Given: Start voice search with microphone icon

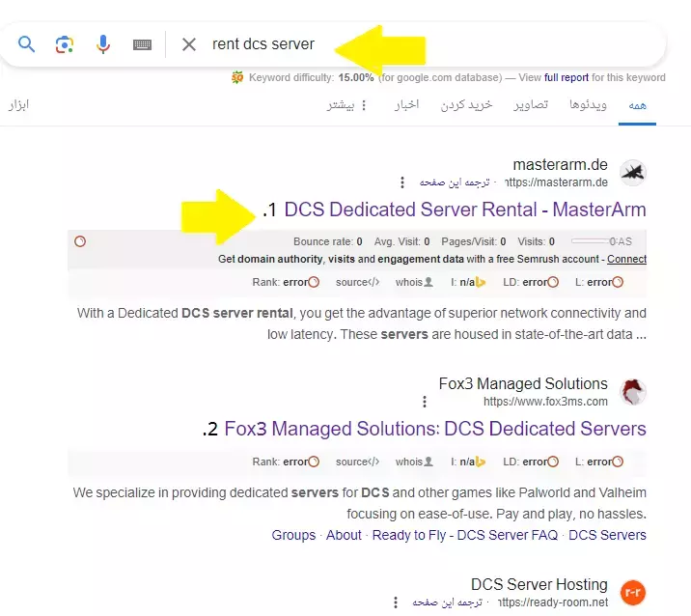Looking at the screenshot, I should (x=102, y=44).
